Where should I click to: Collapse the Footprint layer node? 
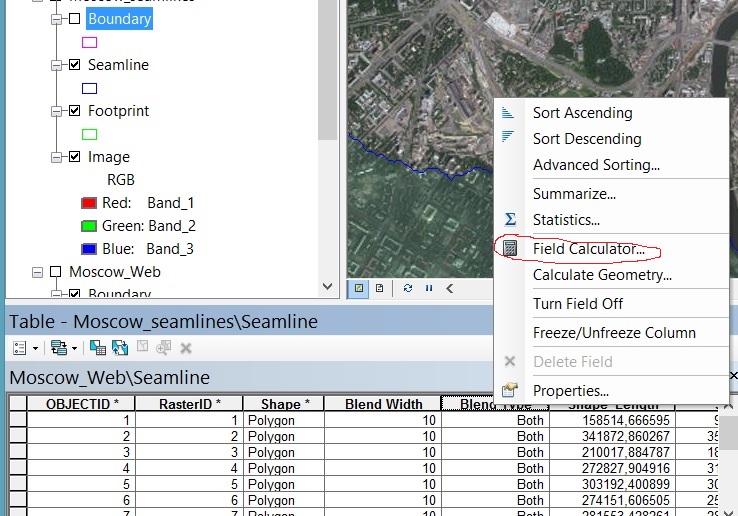(x=56, y=111)
